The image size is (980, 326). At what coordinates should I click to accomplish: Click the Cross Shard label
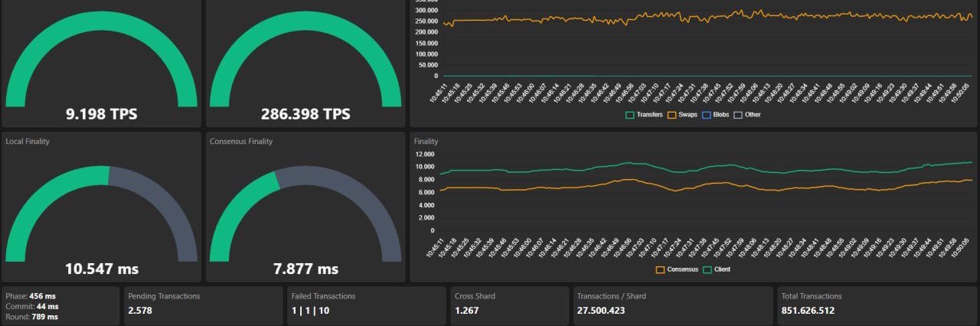474,296
